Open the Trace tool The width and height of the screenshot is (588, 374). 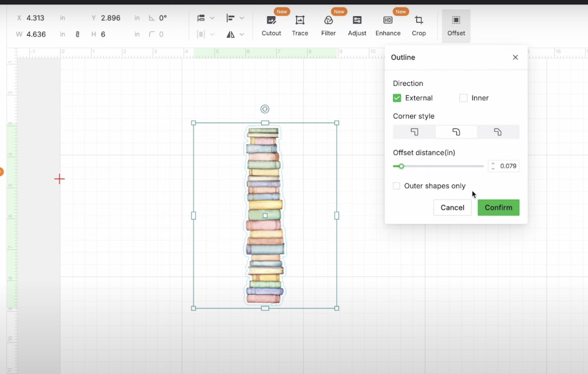tap(299, 25)
